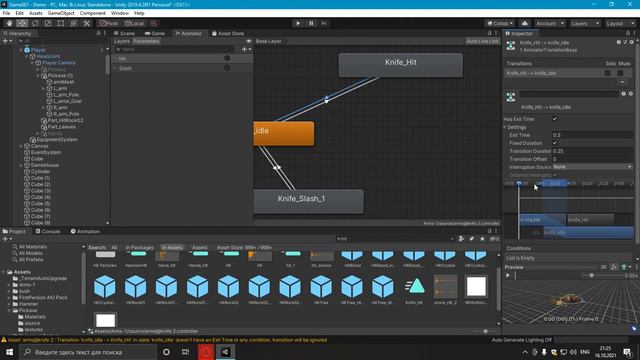Switch to the Console tab
The height and width of the screenshot is (360, 640).
pos(48,231)
